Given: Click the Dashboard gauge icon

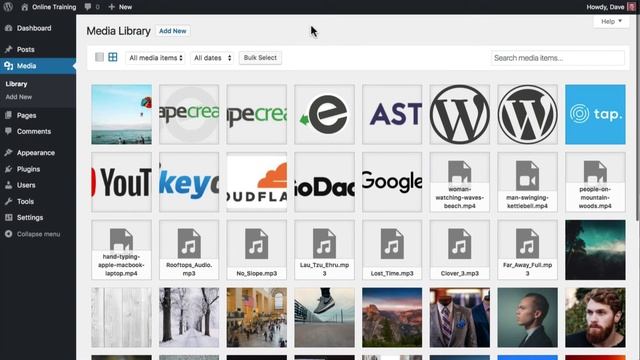Looking at the screenshot, I should (x=9, y=28).
